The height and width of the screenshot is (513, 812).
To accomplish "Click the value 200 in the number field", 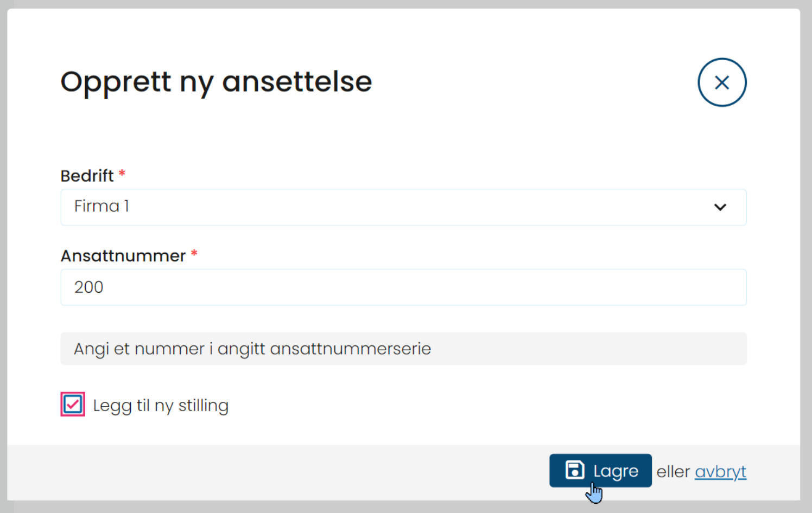I will [89, 287].
